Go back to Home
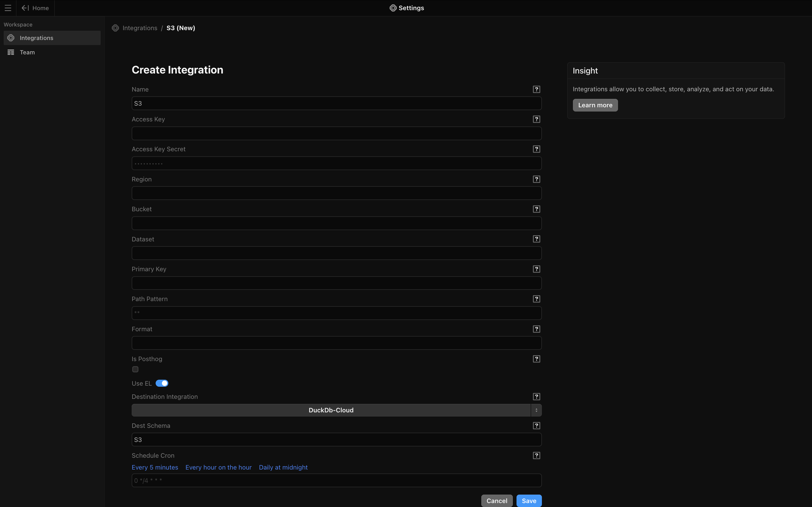Viewport: 812px width, 507px height. point(35,8)
